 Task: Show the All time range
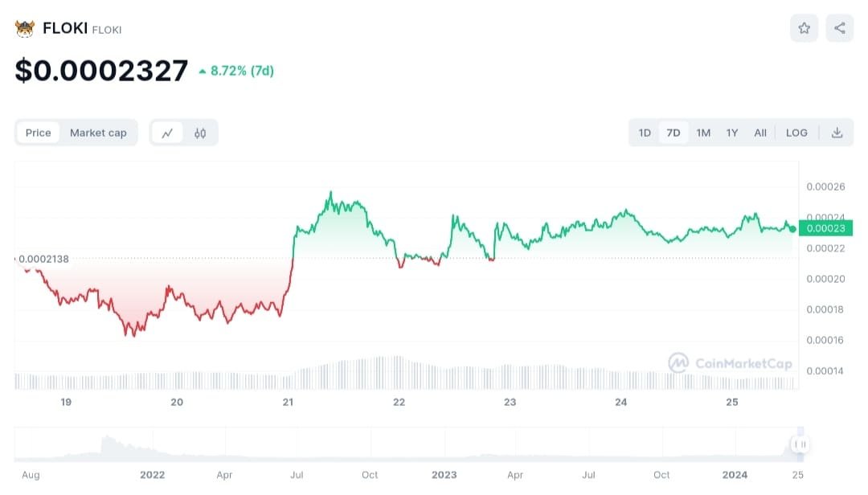[x=760, y=133]
